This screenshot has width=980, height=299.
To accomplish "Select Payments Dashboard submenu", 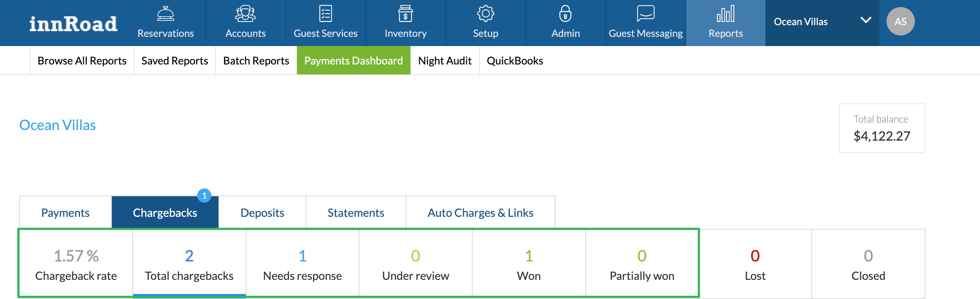I will [353, 61].
